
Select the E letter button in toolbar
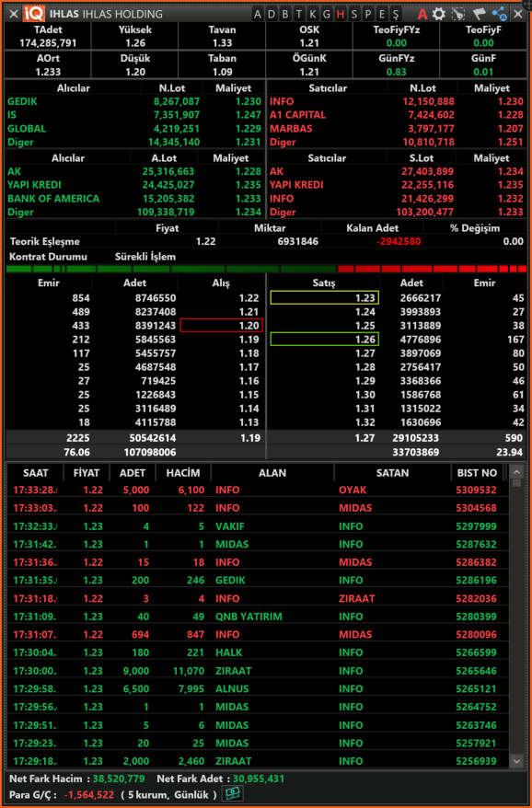coord(381,14)
